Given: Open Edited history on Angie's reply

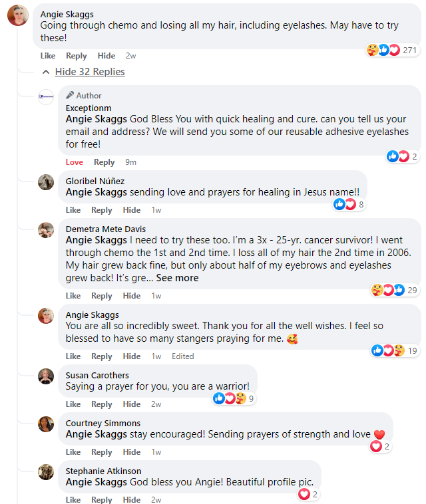Looking at the screenshot, I should click(x=183, y=356).
